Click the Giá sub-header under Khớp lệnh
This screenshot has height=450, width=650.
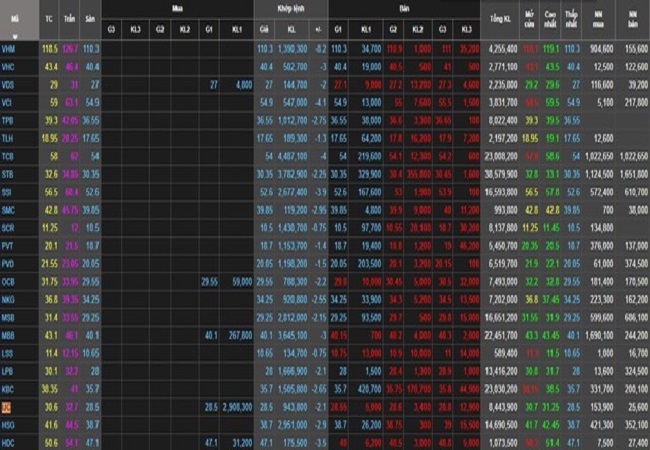click(x=264, y=29)
